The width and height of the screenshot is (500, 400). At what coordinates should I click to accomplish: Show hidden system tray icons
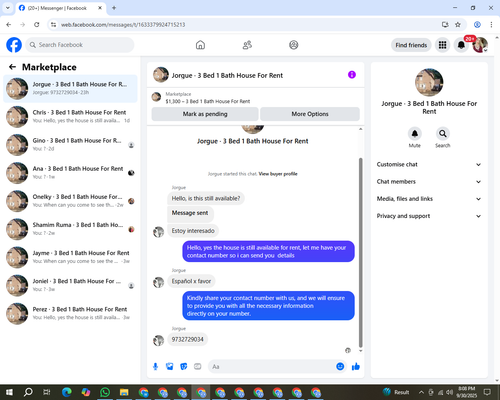point(421,392)
